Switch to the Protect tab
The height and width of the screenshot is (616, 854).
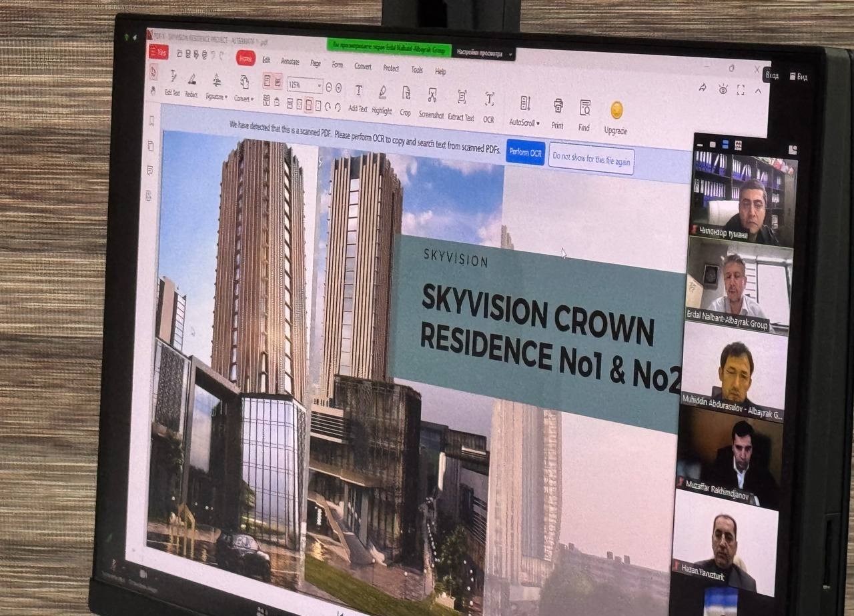pyautogui.click(x=391, y=68)
